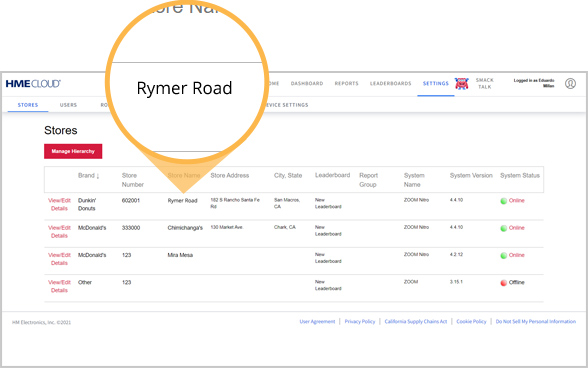Click the Online status text for Rymer Road

(516, 201)
